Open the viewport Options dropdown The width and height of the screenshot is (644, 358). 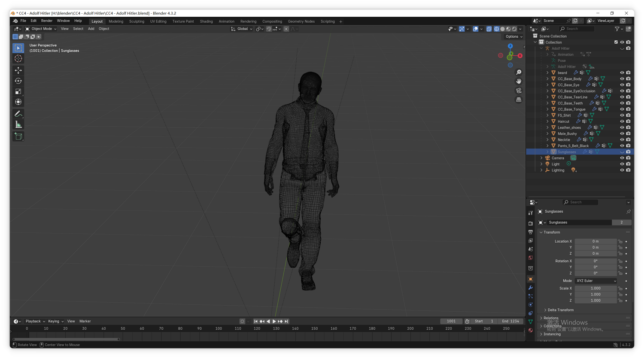(514, 36)
